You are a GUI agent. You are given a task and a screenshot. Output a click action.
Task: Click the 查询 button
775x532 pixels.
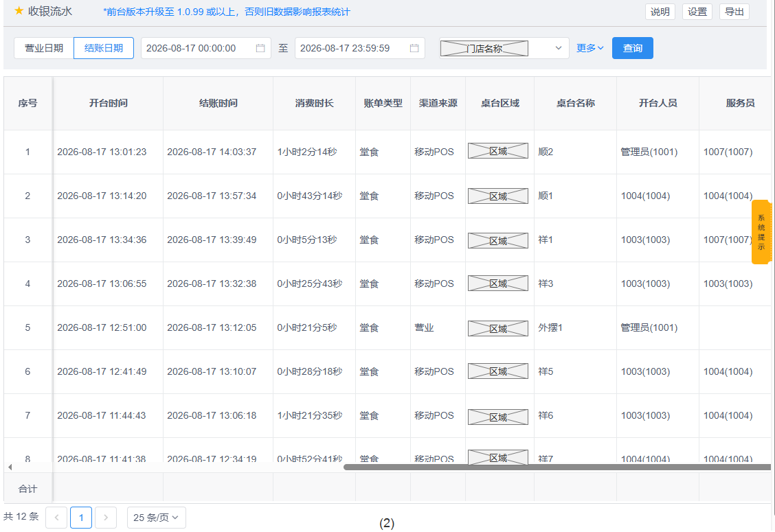click(633, 48)
